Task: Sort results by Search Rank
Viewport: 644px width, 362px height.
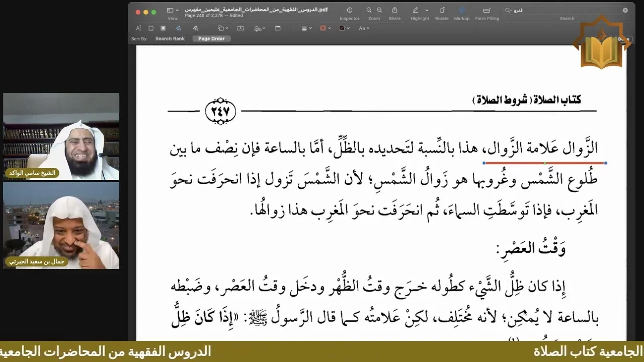Action: pos(170,39)
